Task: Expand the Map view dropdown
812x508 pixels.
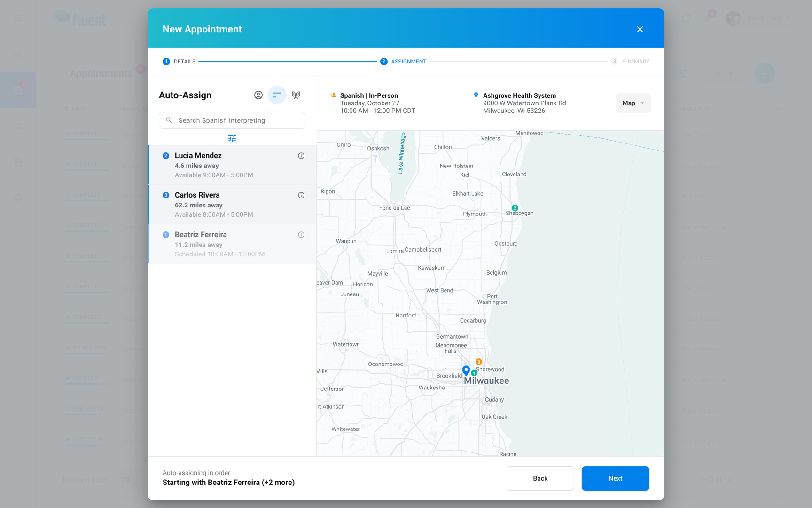Action: tap(633, 103)
